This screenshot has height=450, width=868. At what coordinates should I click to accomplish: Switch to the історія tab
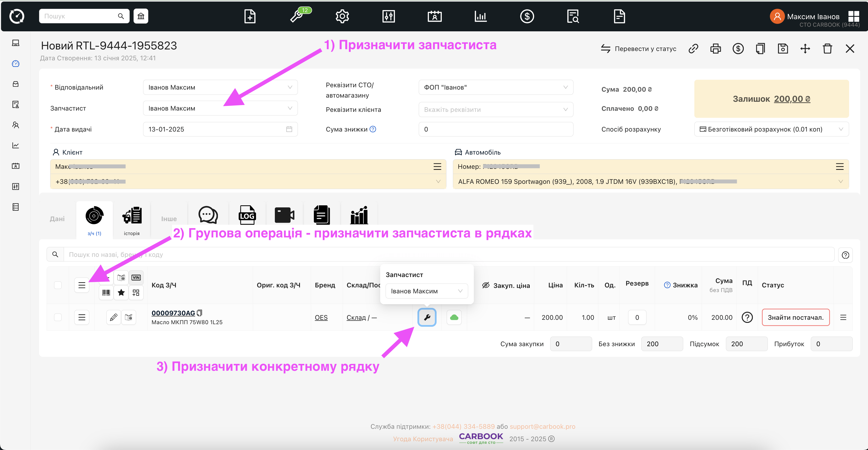pyautogui.click(x=131, y=220)
